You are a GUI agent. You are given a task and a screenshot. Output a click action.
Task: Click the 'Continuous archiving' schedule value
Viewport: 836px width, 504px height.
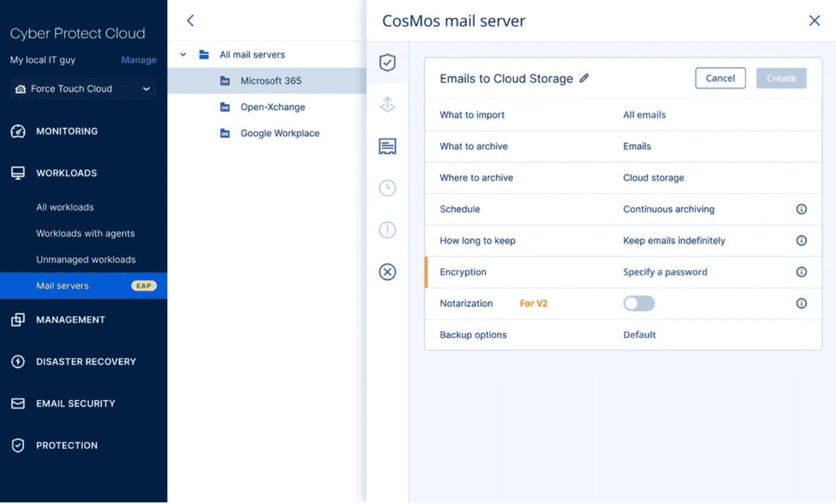coord(669,209)
